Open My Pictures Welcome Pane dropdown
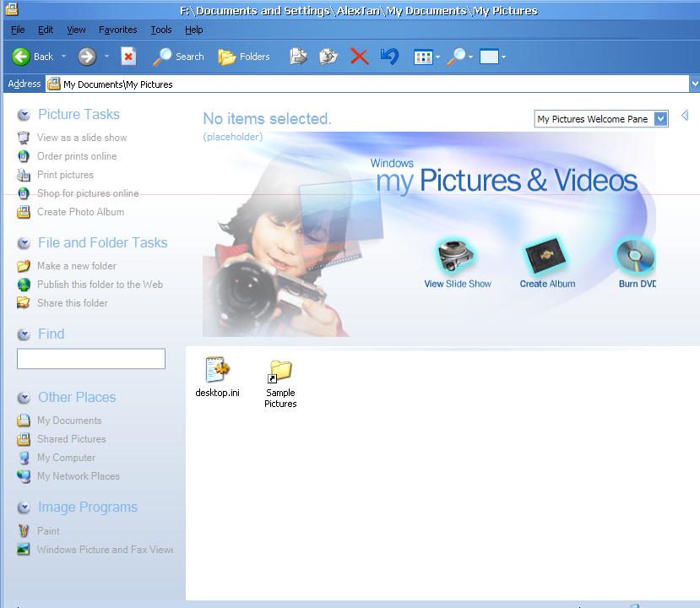This screenshot has width=700, height=608. [x=661, y=119]
